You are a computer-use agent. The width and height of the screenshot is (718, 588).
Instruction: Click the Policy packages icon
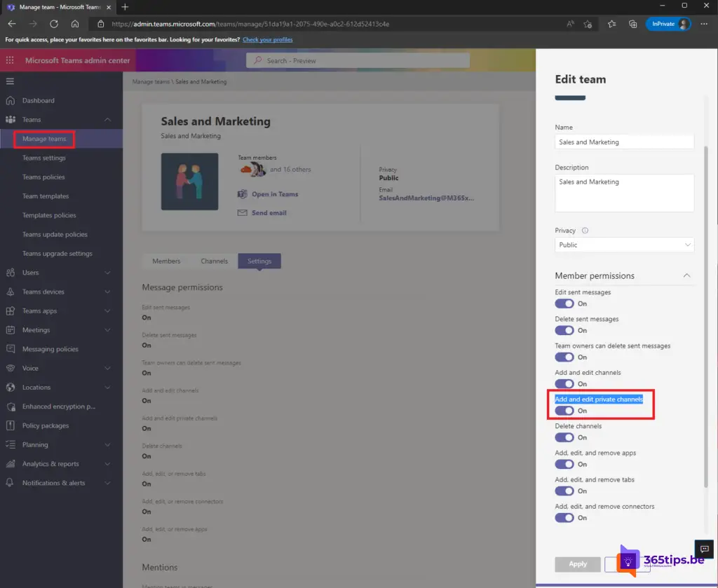11,425
